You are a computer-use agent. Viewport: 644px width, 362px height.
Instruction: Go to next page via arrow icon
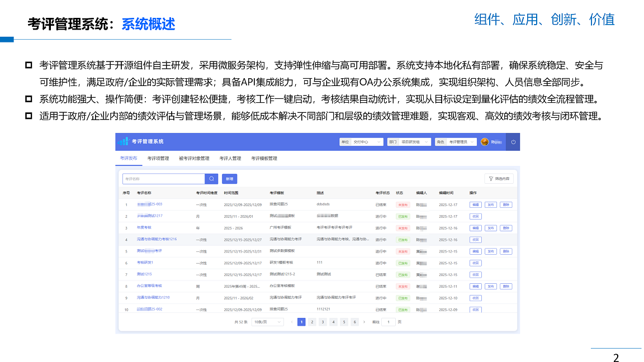point(364,322)
